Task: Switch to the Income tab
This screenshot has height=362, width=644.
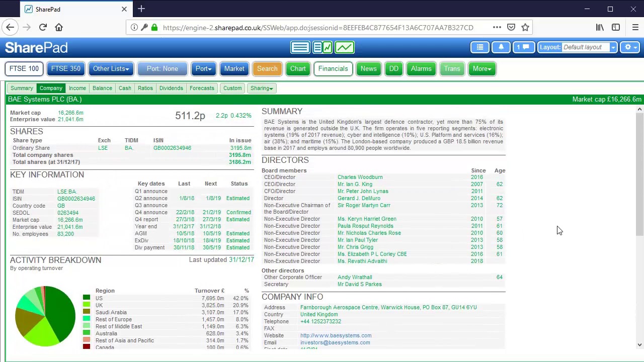Action: click(77, 88)
